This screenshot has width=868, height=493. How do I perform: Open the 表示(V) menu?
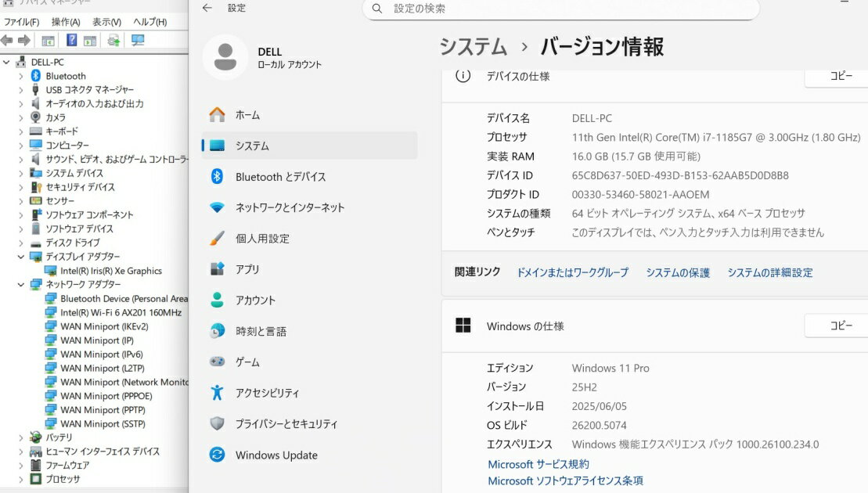106,22
